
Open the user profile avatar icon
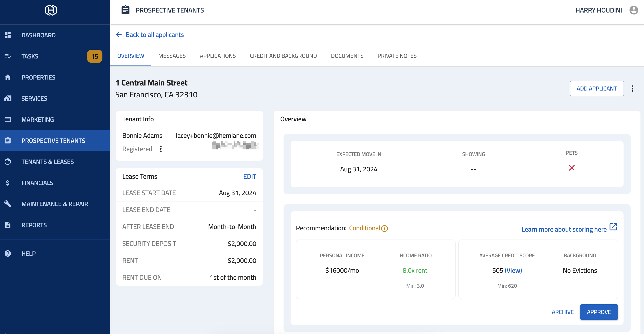click(634, 10)
